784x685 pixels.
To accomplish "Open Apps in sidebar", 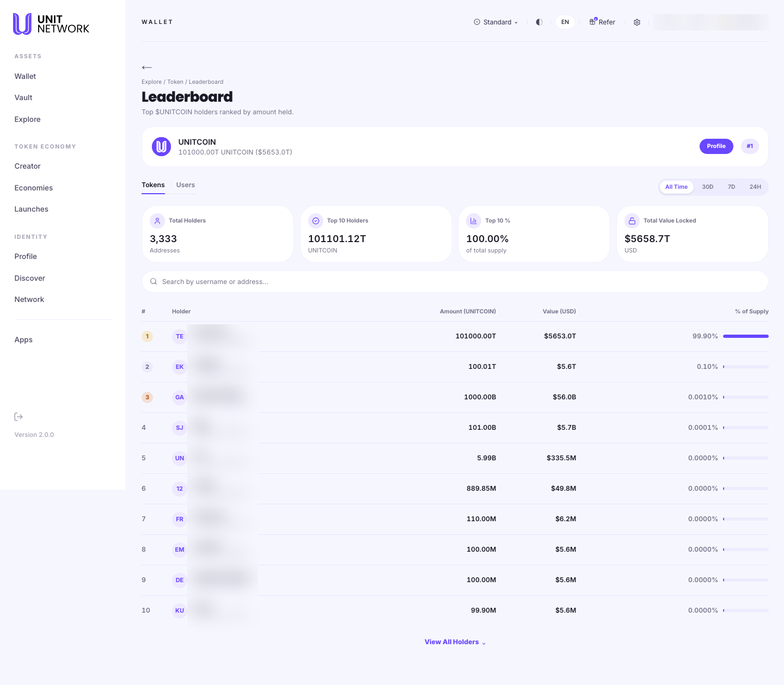I will 23,340.
